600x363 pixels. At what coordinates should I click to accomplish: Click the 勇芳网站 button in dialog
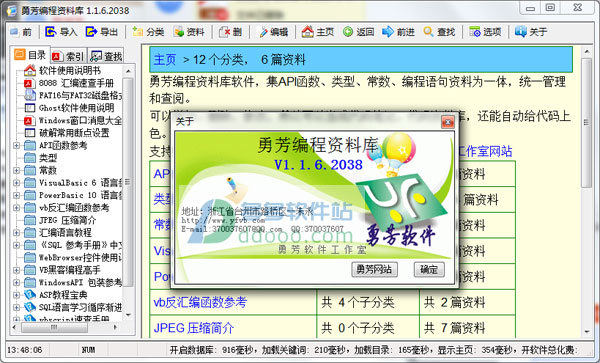click(x=374, y=269)
